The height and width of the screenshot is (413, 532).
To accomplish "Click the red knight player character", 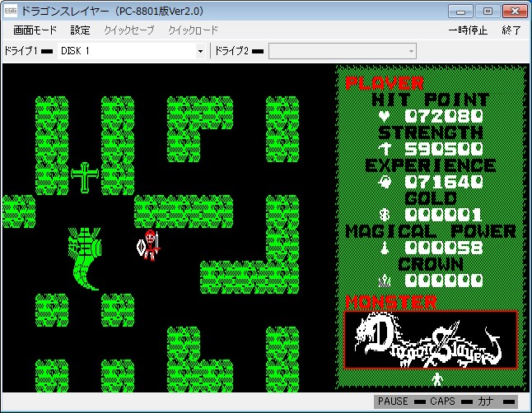I will point(148,245).
